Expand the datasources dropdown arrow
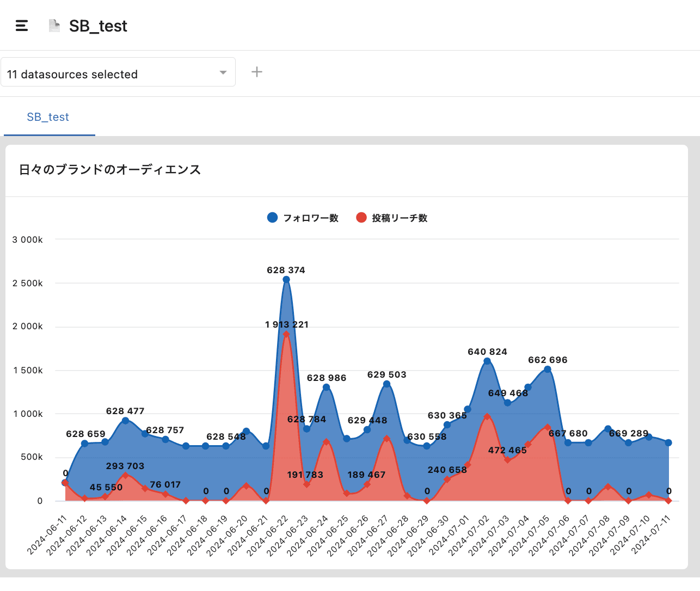The width and height of the screenshot is (700, 591). [x=223, y=72]
